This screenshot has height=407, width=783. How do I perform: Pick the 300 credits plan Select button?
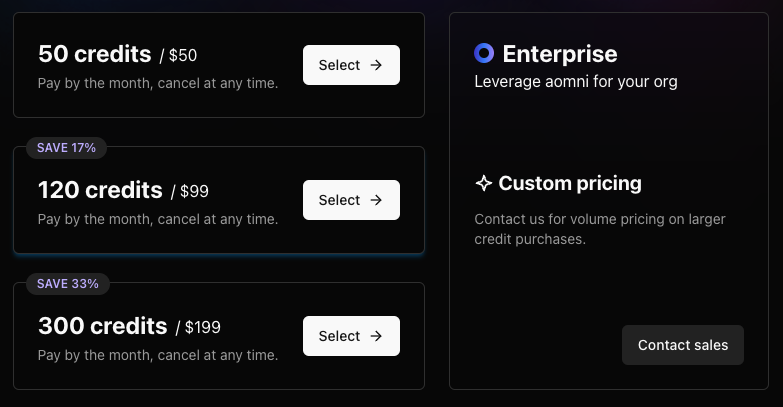pos(351,336)
